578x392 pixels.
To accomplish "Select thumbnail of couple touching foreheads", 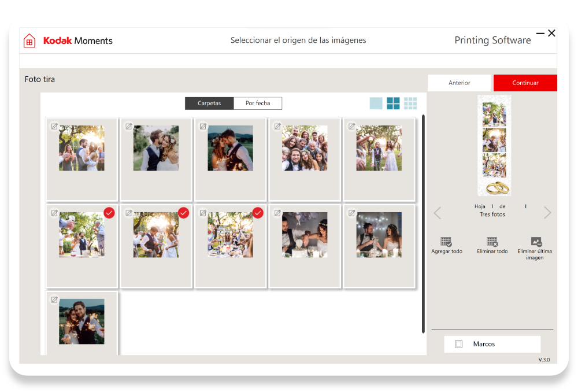I will click(231, 148).
